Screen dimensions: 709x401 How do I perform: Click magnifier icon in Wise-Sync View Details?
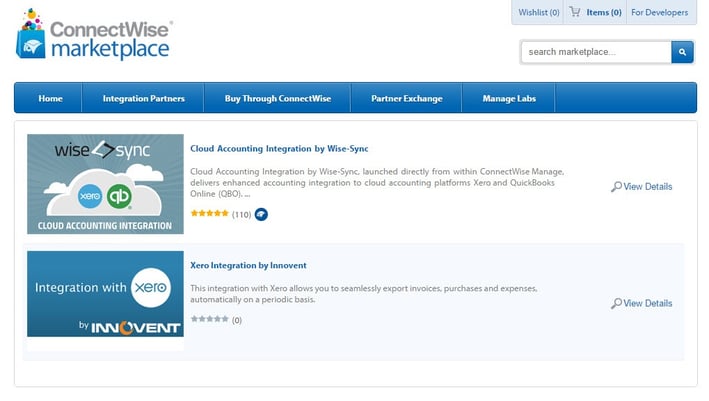616,187
